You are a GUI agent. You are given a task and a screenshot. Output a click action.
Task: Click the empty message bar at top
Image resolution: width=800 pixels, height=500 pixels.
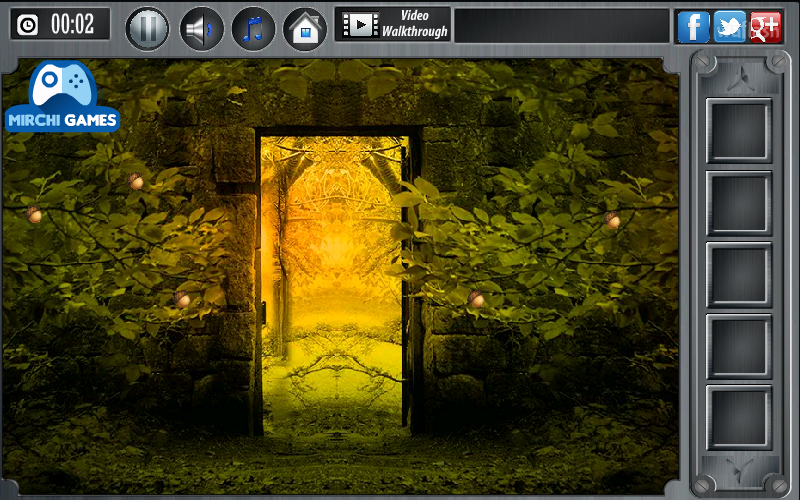[x=562, y=26]
